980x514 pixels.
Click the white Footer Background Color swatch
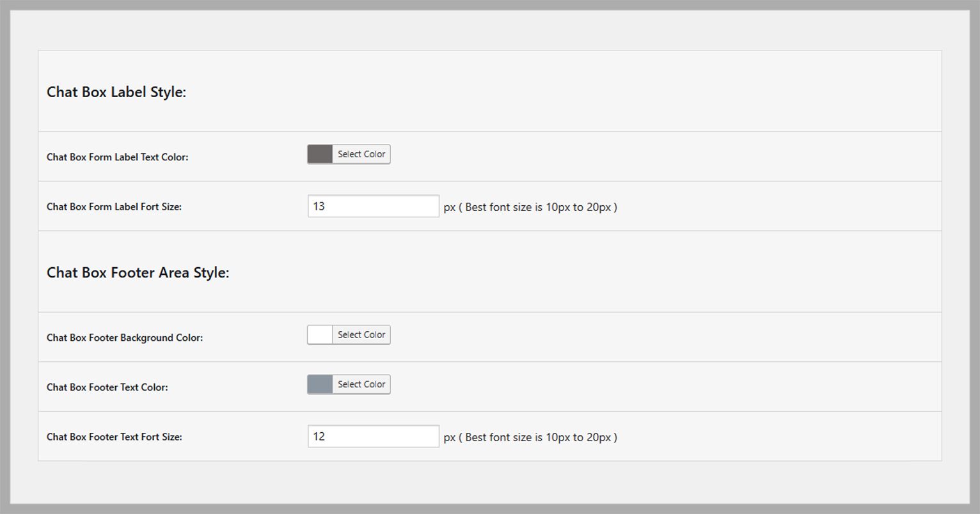click(320, 334)
